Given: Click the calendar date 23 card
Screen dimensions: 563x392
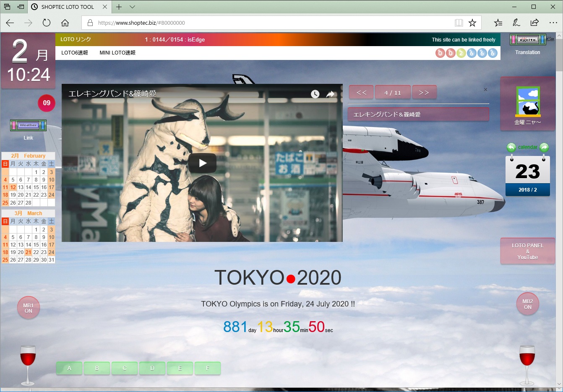Looking at the screenshot, I should [528, 175].
